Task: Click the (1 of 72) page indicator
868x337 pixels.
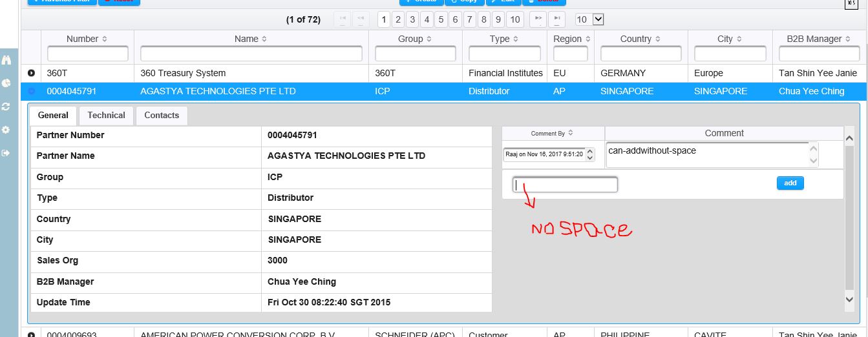Action: click(x=303, y=19)
